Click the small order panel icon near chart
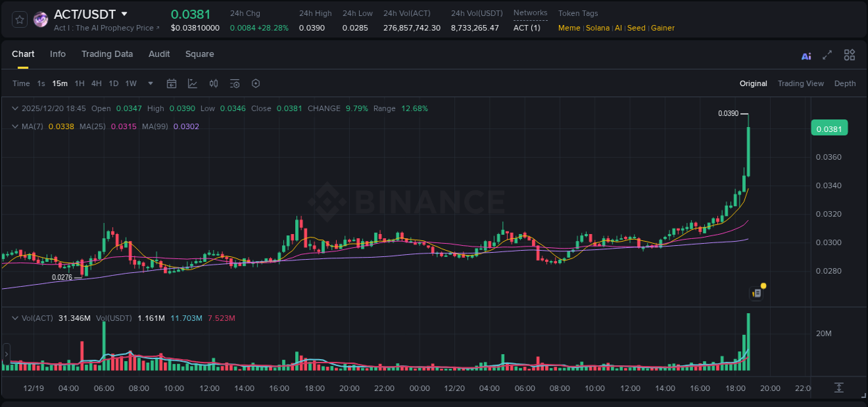The width and height of the screenshot is (868, 407). pyautogui.click(x=757, y=292)
